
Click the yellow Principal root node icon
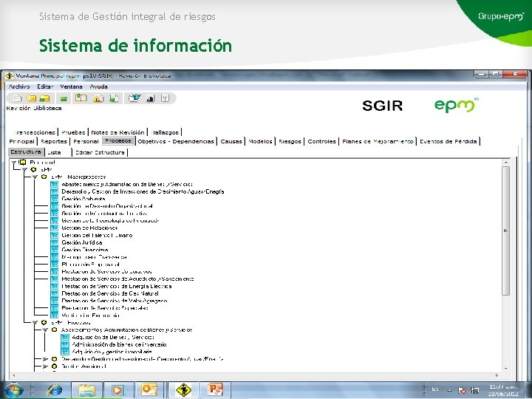point(23,163)
